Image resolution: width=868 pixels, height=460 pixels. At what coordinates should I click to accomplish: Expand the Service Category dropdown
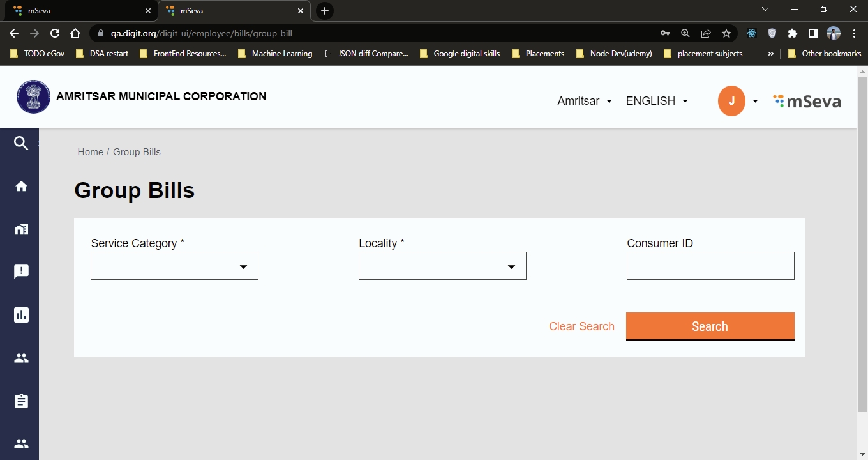click(x=174, y=266)
